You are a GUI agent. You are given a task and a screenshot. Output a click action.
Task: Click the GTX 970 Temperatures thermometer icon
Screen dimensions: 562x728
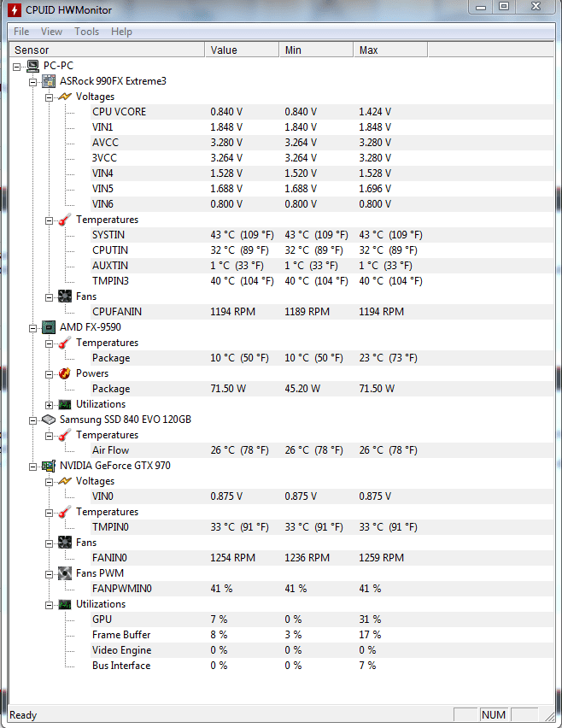[65, 512]
